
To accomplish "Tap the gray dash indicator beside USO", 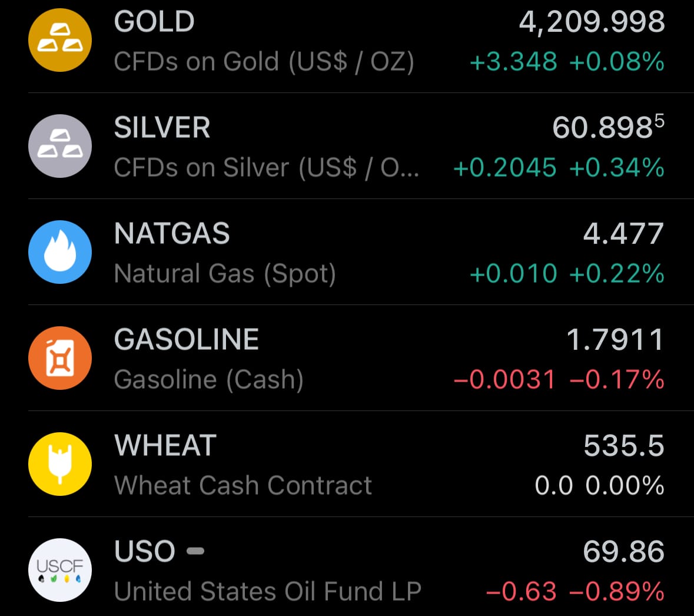I will pos(195,551).
